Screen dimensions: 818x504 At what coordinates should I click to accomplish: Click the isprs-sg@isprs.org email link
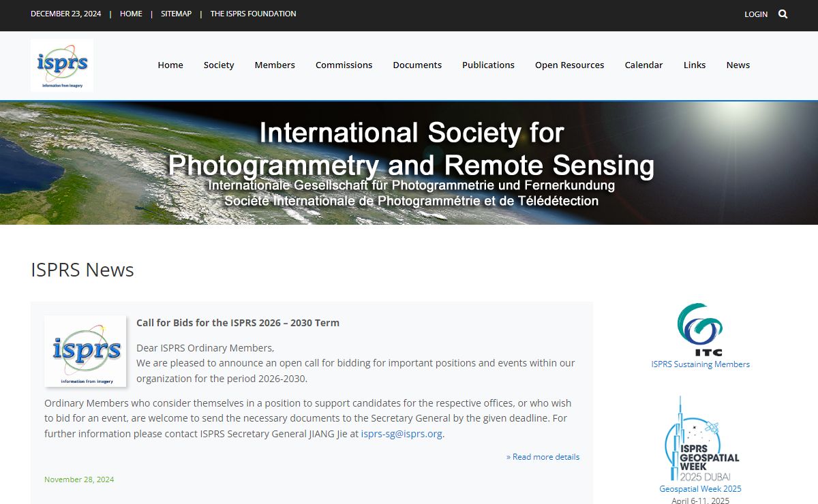(x=402, y=434)
